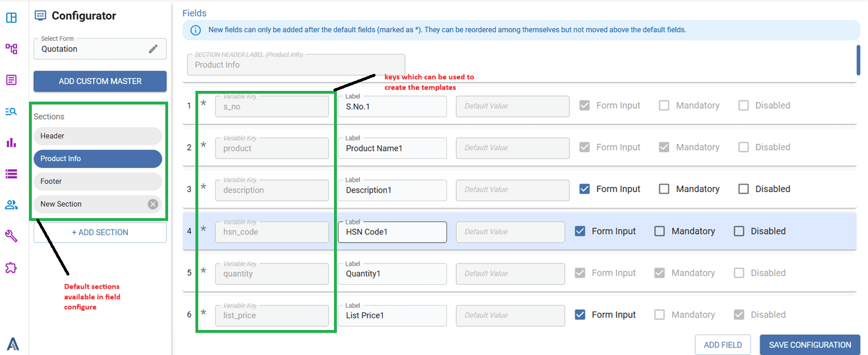This screenshot has height=355, width=868.
Task: Toggle Mandatory for Quantity1 row
Action: click(x=660, y=273)
